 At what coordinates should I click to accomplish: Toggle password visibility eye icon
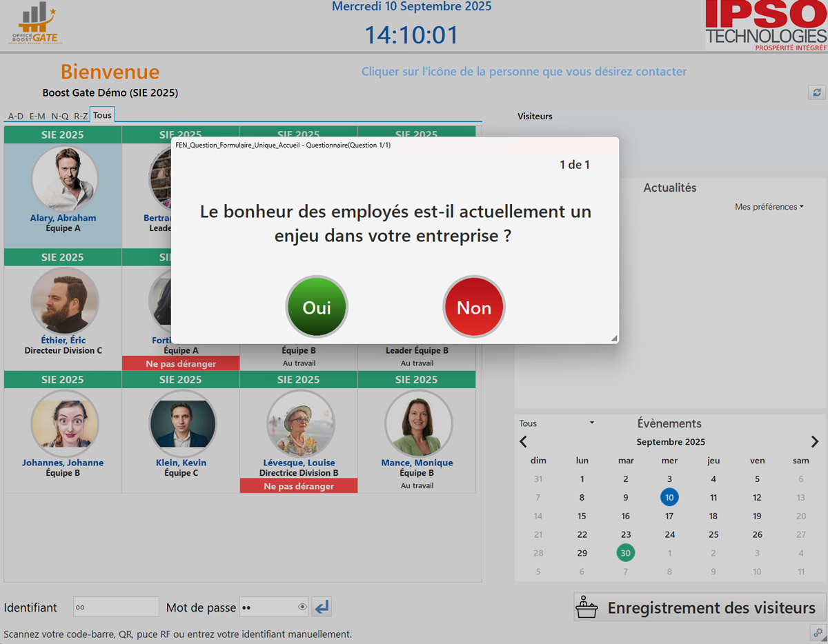pyautogui.click(x=302, y=607)
